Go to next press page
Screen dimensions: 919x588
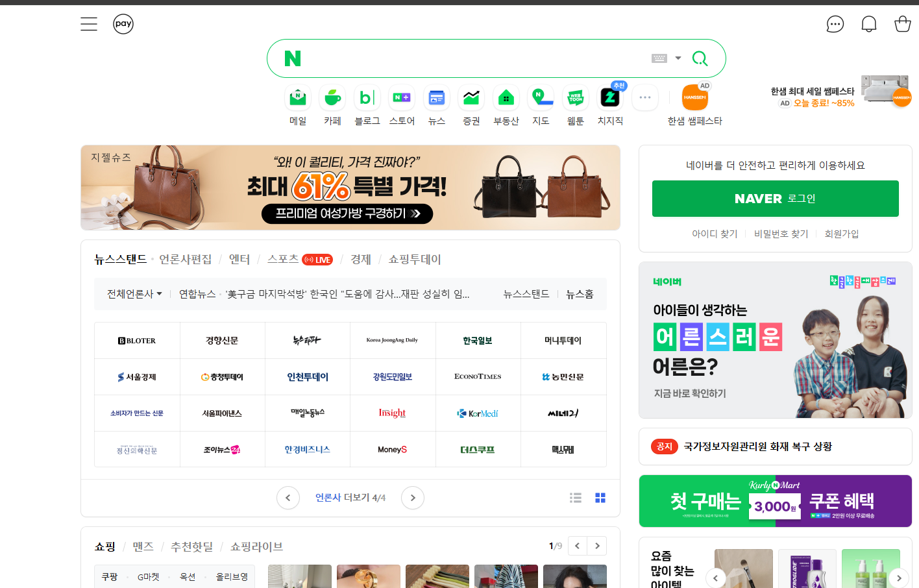click(413, 498)
